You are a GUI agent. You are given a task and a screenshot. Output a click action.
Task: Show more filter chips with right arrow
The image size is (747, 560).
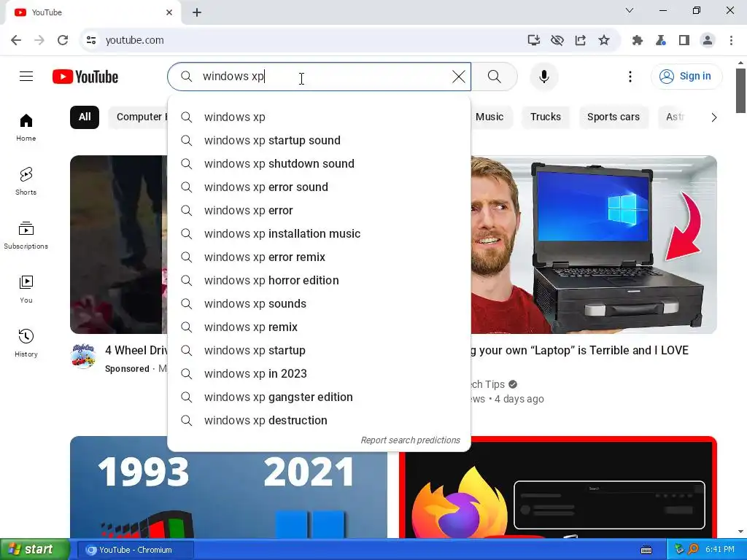[x=713, y=117]
